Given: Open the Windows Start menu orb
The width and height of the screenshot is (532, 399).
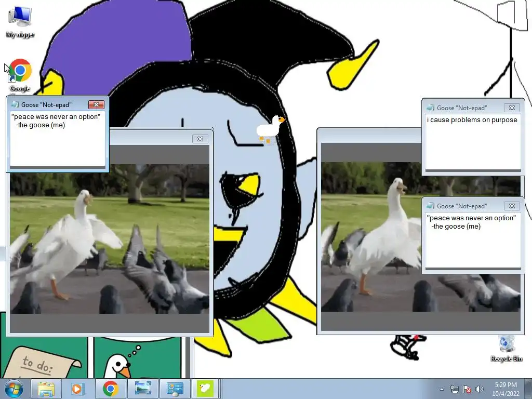Looking at the screenshot, I should 14,389.
